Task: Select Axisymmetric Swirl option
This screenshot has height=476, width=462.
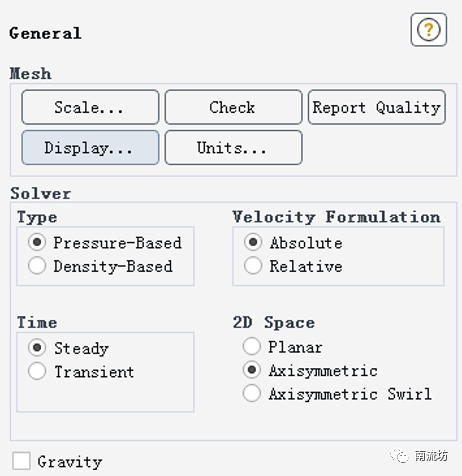Action: [252, 393]
